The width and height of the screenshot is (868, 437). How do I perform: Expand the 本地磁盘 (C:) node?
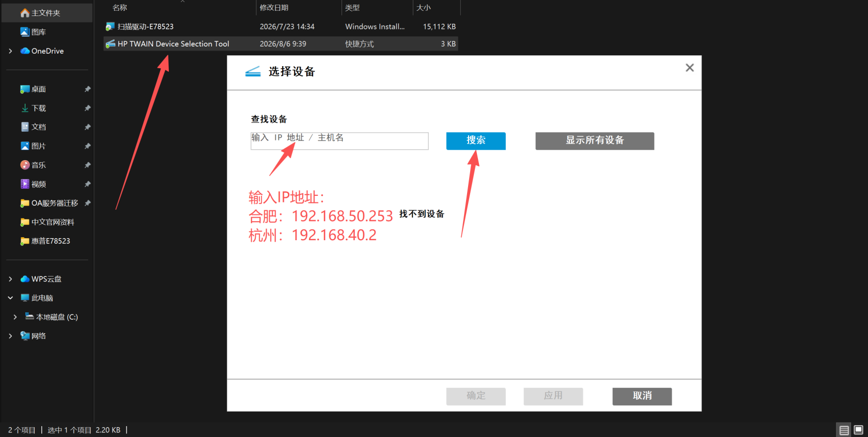coord(15,317)
